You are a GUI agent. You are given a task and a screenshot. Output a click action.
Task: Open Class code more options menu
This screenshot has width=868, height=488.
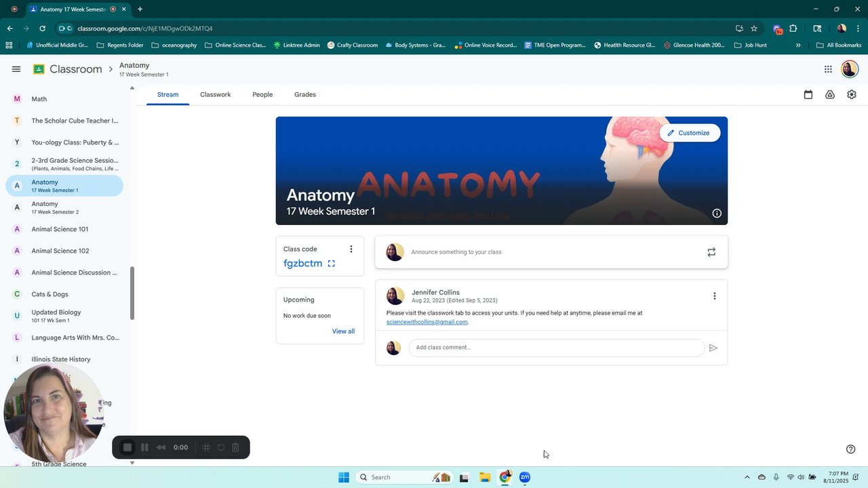point(351,249)
